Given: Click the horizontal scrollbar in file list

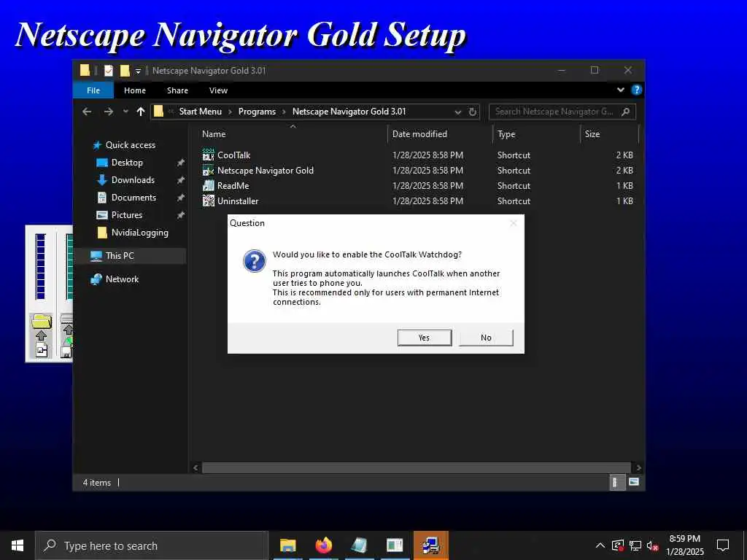Looking at the screenshot, I should pyautogui.click(x=417, y=467).
